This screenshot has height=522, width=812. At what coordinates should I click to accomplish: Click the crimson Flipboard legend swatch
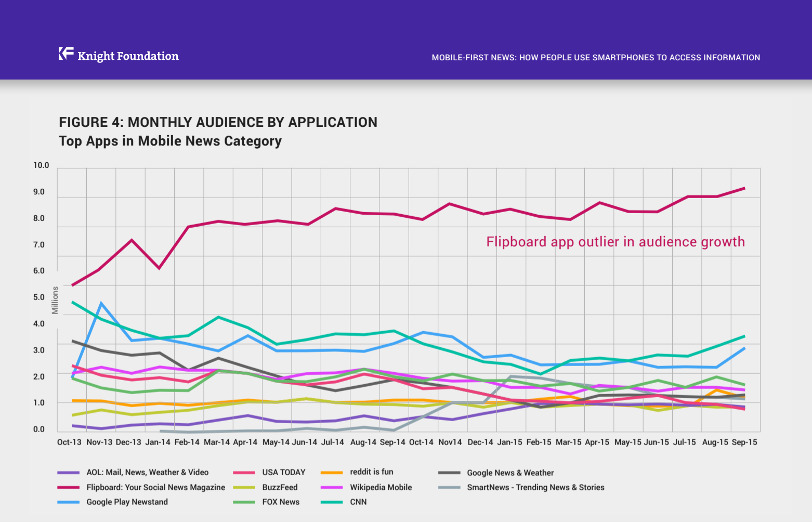(x=69, y=487)
